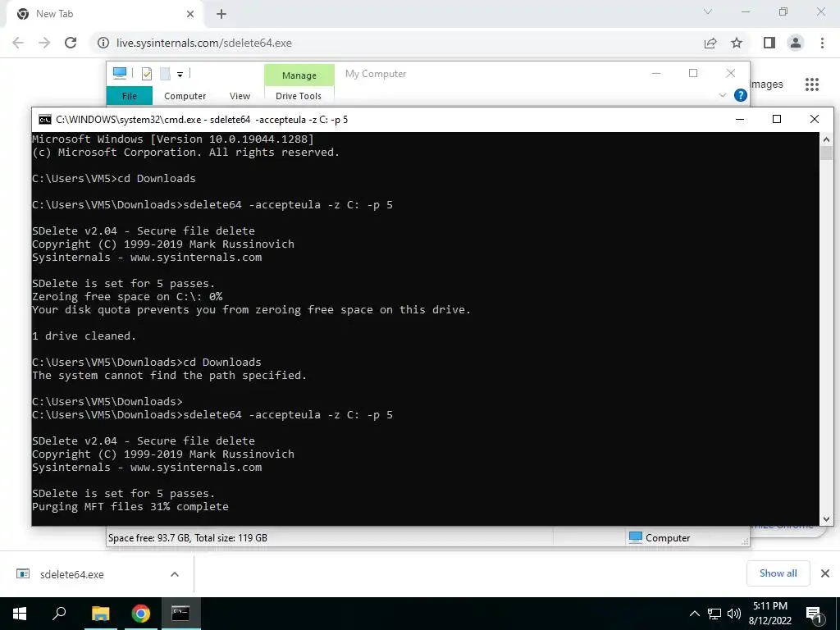Click Computer icon in Explorer status bar

tap(635, 537)
